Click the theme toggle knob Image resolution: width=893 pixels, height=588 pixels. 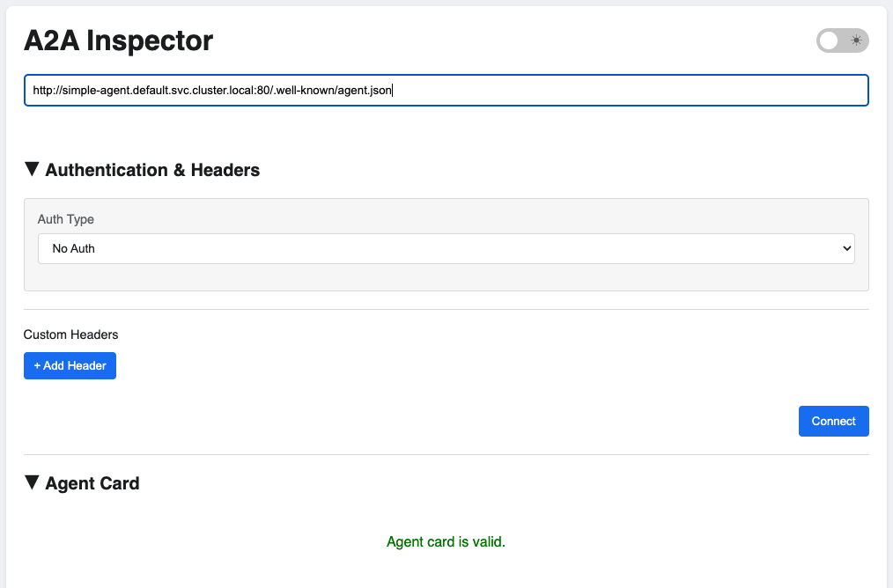pyautogui.click(x=829, y=40)
